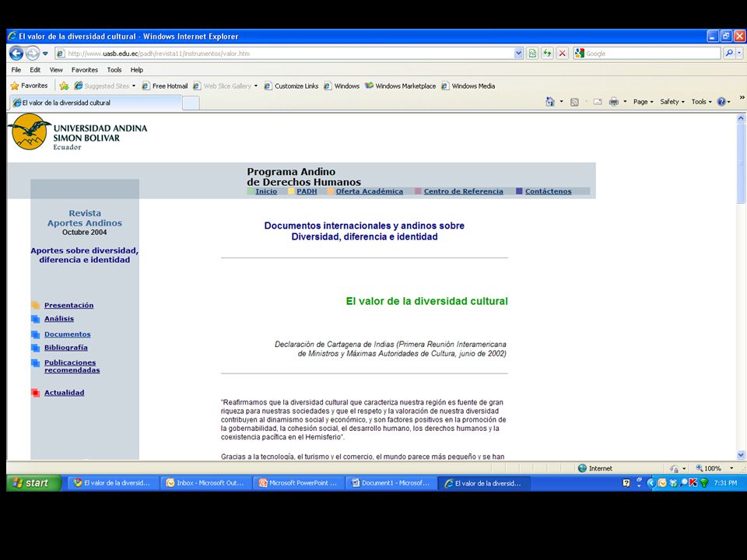Open the Safety dropdown menu
The width and height of the screenshot is (747, 560).
[672, 102]
